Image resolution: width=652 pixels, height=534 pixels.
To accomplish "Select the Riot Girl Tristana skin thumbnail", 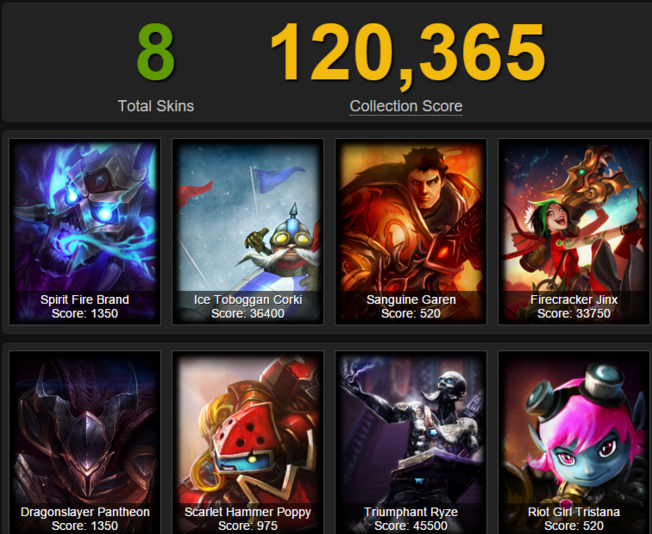I will [x=574, y=443].
